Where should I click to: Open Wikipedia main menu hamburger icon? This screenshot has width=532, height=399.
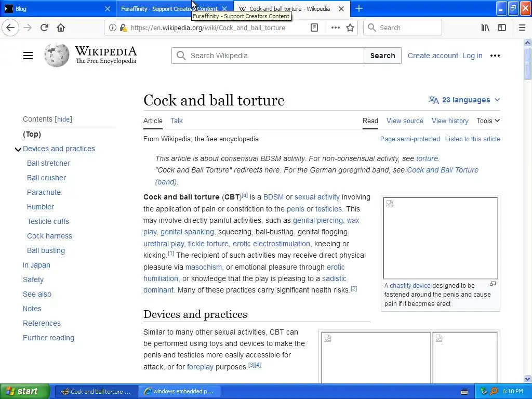tap(28, 56)
